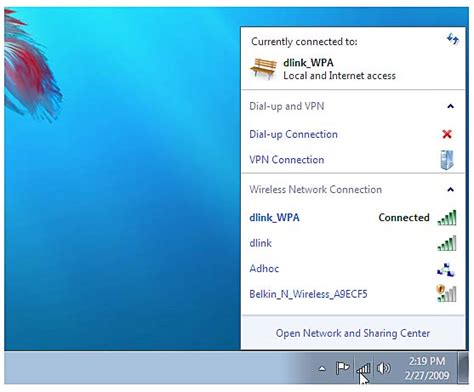
Task: Click the Local and Internet access status text
Action: (x=339, y=76)
